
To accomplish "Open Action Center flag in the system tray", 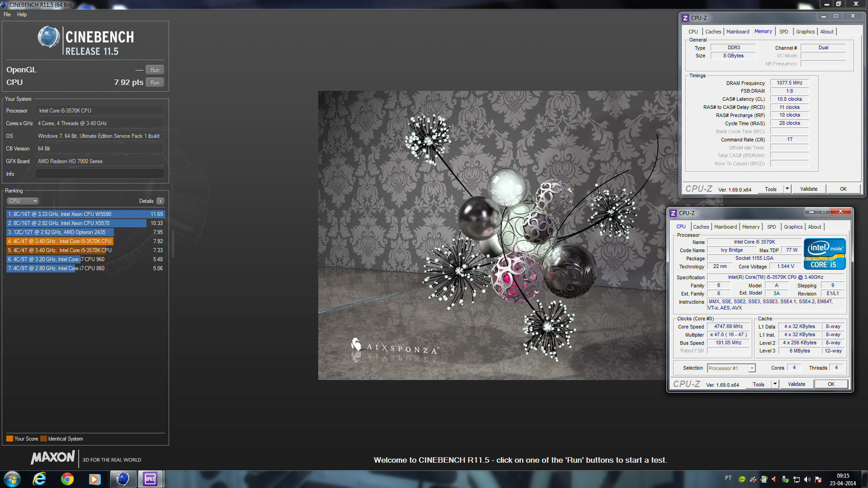I will (818, 479).
